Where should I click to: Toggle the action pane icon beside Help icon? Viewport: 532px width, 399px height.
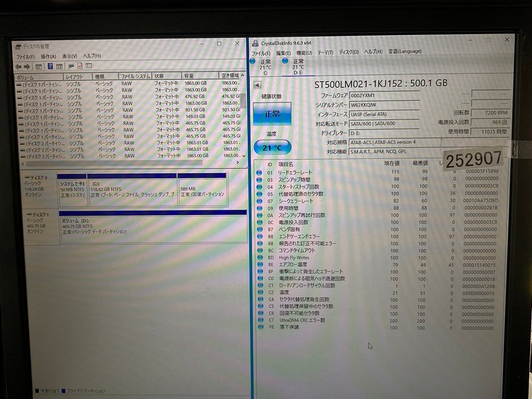(59, 66)
